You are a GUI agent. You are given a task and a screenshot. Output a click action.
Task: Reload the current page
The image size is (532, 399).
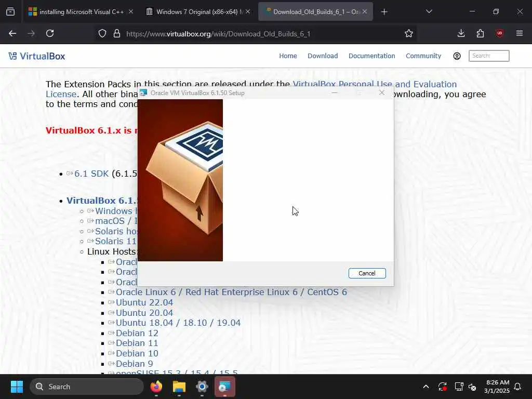[x=50, y=33]
